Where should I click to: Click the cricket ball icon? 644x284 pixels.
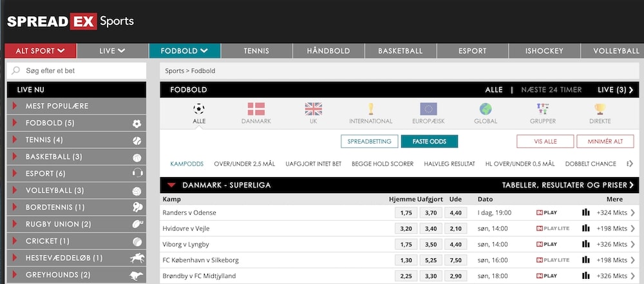[137, 241]
